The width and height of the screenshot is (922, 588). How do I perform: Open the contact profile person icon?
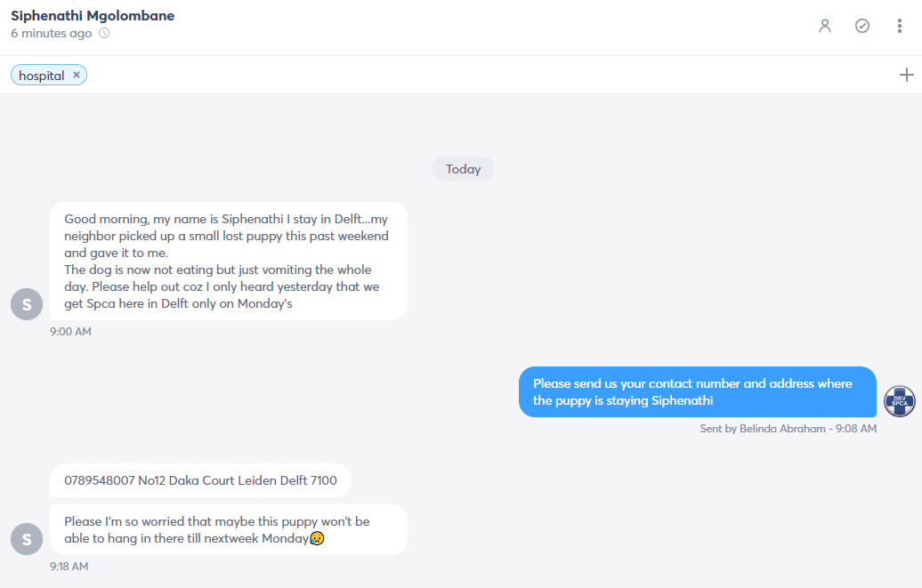[x=825, y=26]
